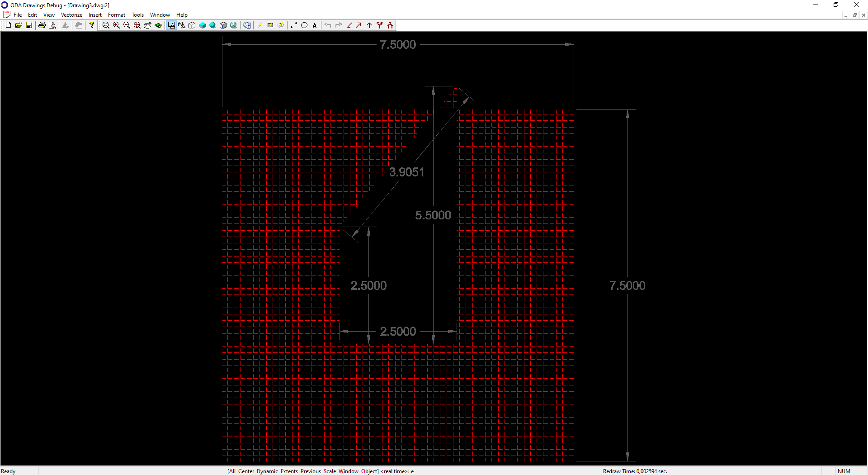Save the drawing with the floppy icon
The height and width of the screenshot is (475, 868).
click(29, 25)
